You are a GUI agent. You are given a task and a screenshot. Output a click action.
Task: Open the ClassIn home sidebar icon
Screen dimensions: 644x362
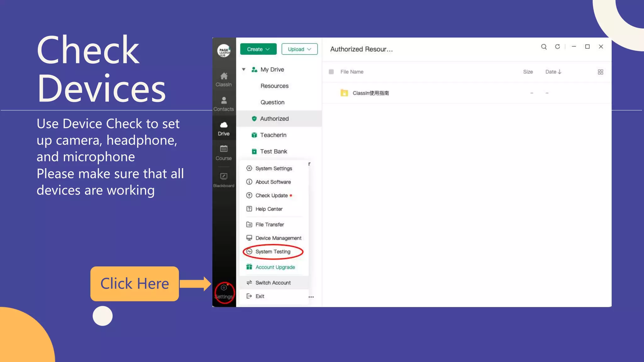pyautogui.click(x=224, y=79)
